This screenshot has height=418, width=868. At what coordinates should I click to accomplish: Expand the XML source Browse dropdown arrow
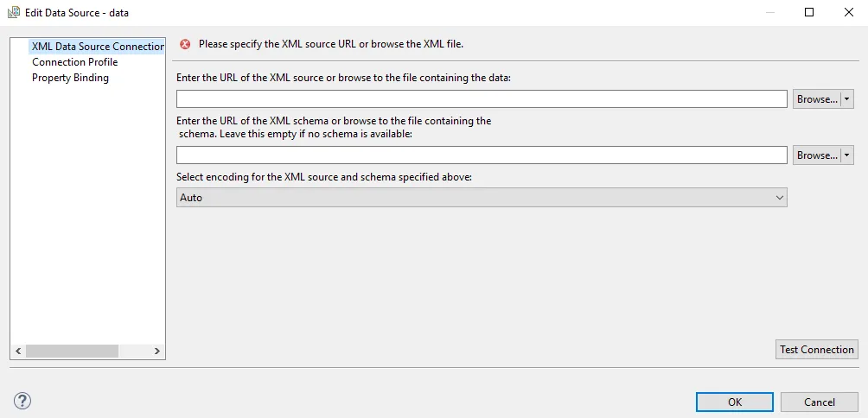click(848, 99)
